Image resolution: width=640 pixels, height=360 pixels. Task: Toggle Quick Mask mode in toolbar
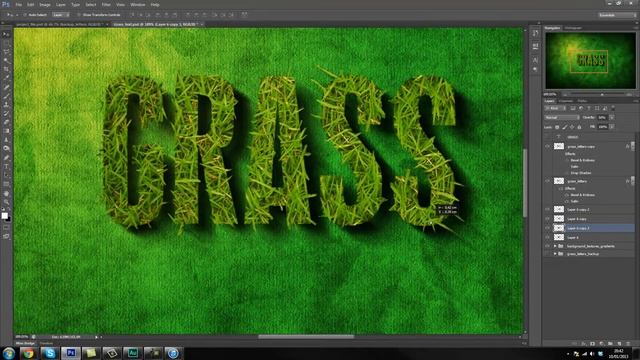pyautogui.click(x=6, y=227)
